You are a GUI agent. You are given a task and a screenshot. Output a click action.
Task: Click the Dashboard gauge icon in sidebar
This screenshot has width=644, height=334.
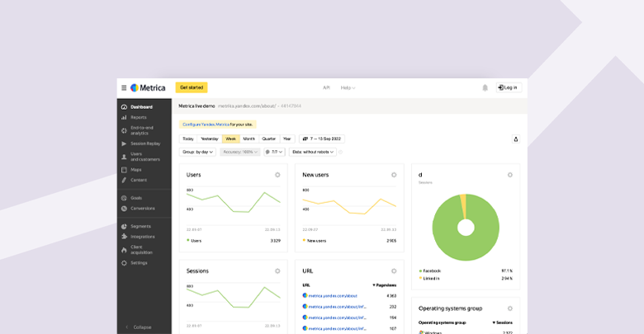(x=124, y=107)
